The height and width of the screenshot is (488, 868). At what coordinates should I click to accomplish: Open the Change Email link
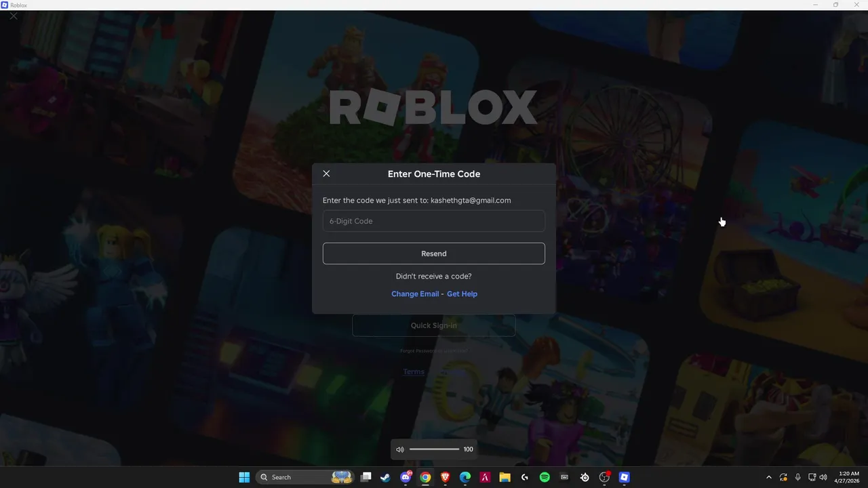coord(415,293)
